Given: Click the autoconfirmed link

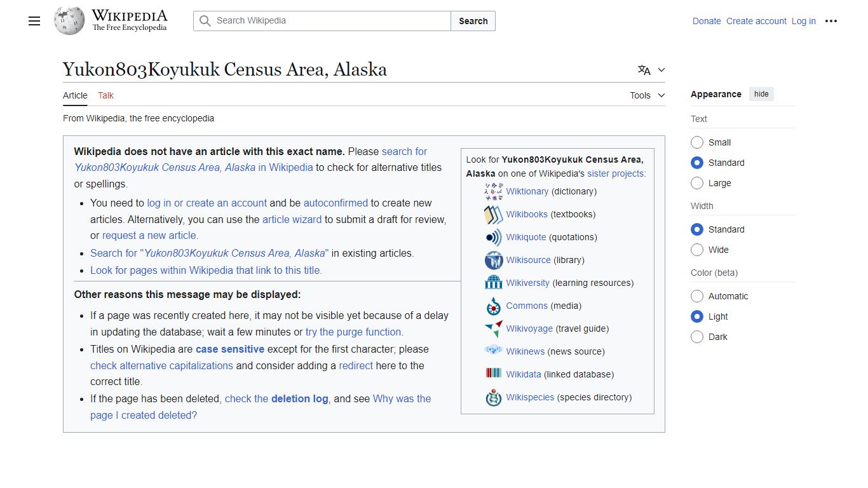Looking at the screenshot, I should [x=336, y=203].
